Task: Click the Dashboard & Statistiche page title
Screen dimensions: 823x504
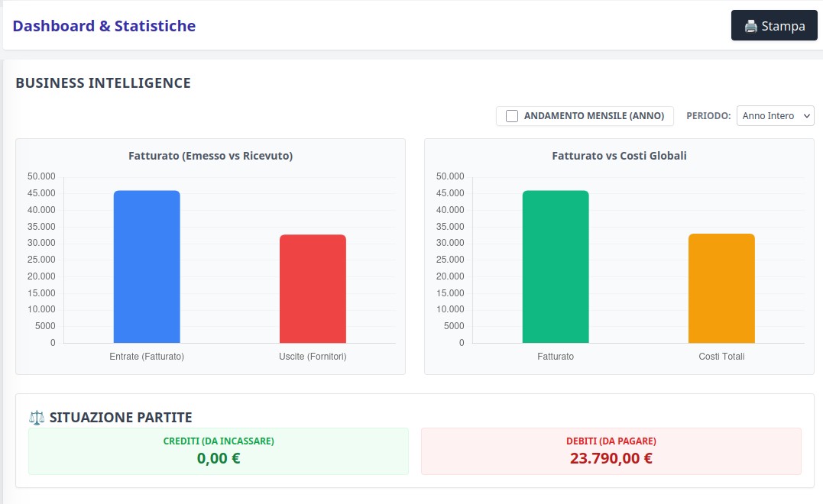Action: pos(104,26)
